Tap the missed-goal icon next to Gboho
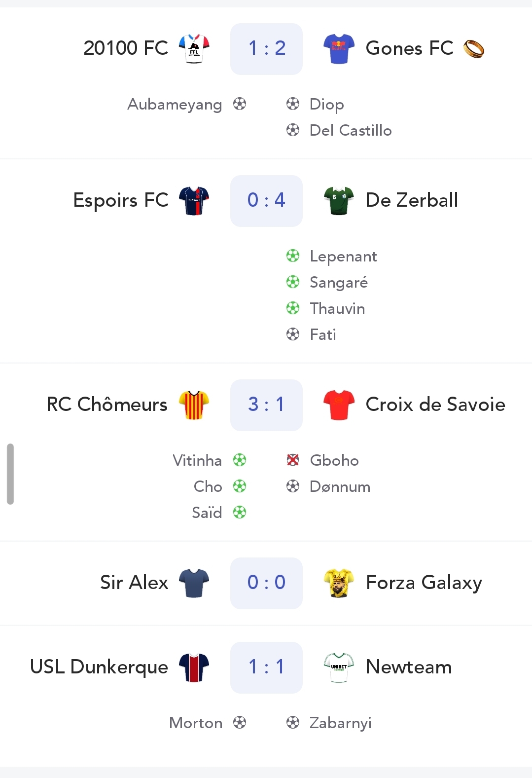532x778 pixels. coord(293,460)
